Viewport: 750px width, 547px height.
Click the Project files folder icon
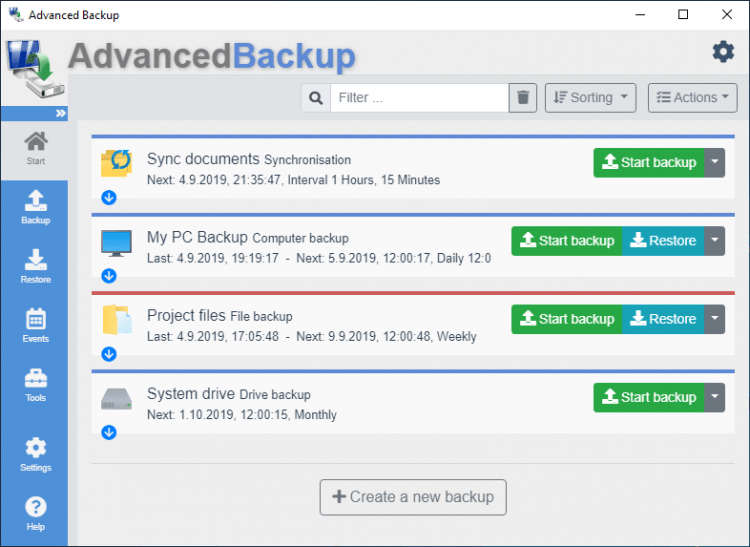(116, 319)
